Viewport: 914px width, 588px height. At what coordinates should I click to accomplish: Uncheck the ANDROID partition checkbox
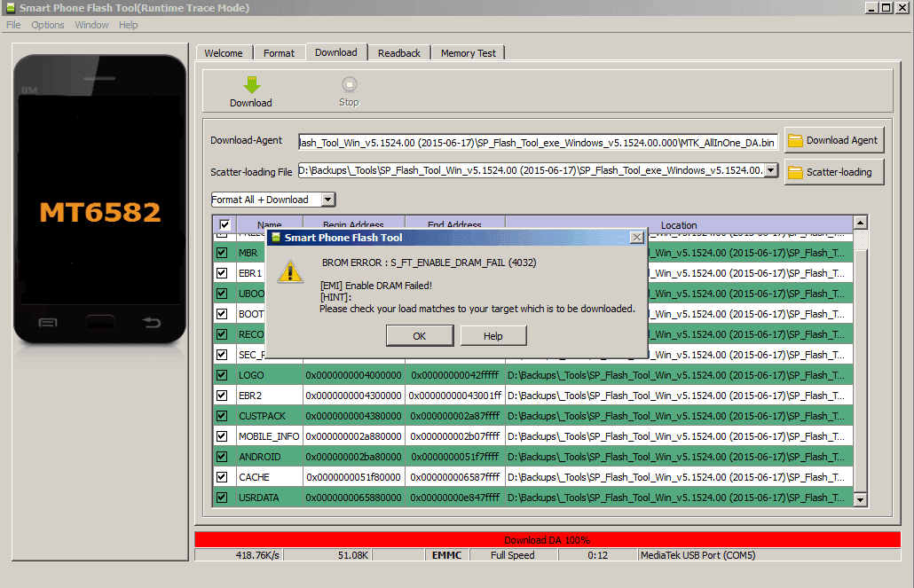[x=222, y=456]
